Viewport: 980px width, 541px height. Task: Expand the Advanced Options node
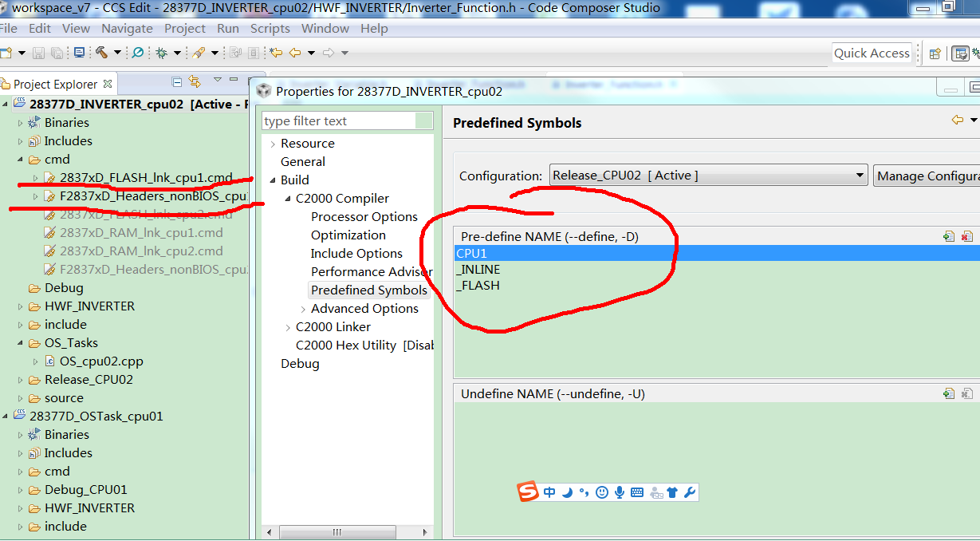pyautogui.click(x=303, y=309)
